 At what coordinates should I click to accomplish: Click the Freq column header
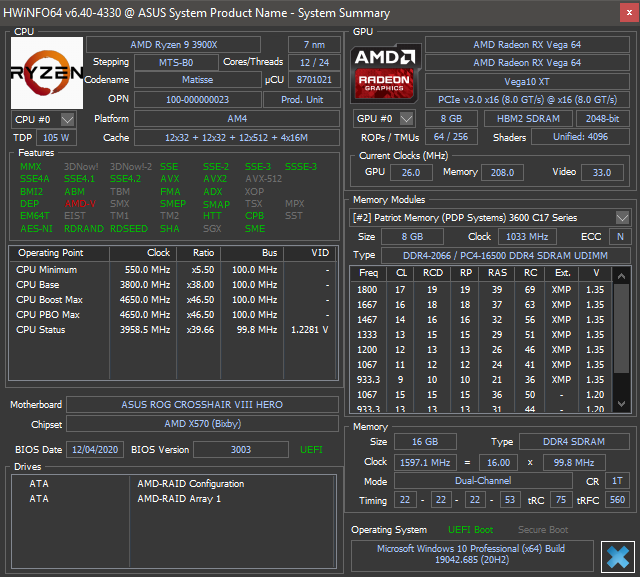[x=368, y=273]
